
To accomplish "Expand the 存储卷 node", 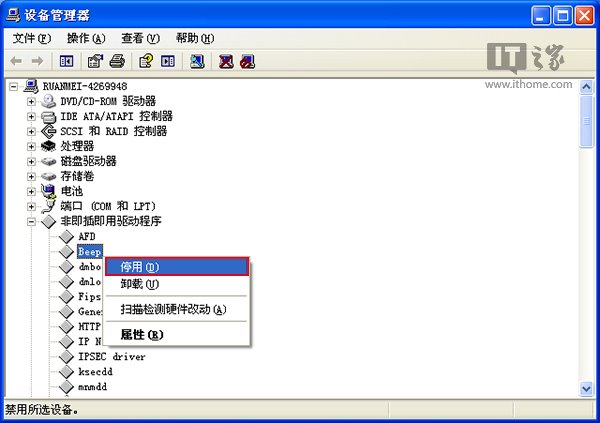I will 31,176.
